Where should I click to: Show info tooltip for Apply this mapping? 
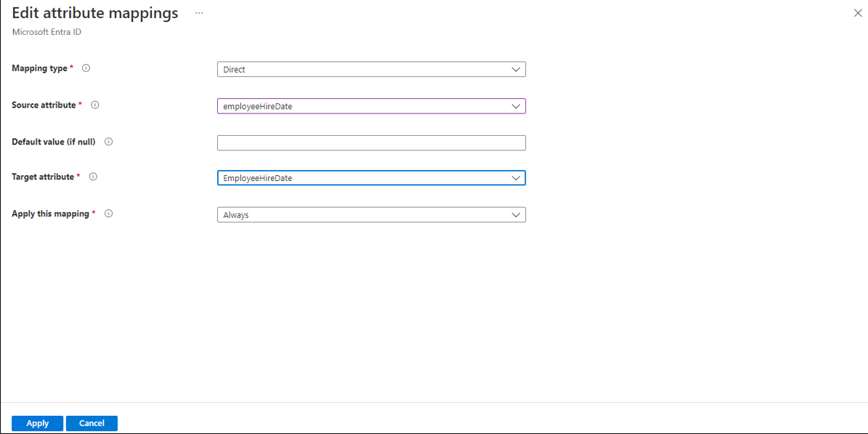pyautogui.click(x=108, y=214)
